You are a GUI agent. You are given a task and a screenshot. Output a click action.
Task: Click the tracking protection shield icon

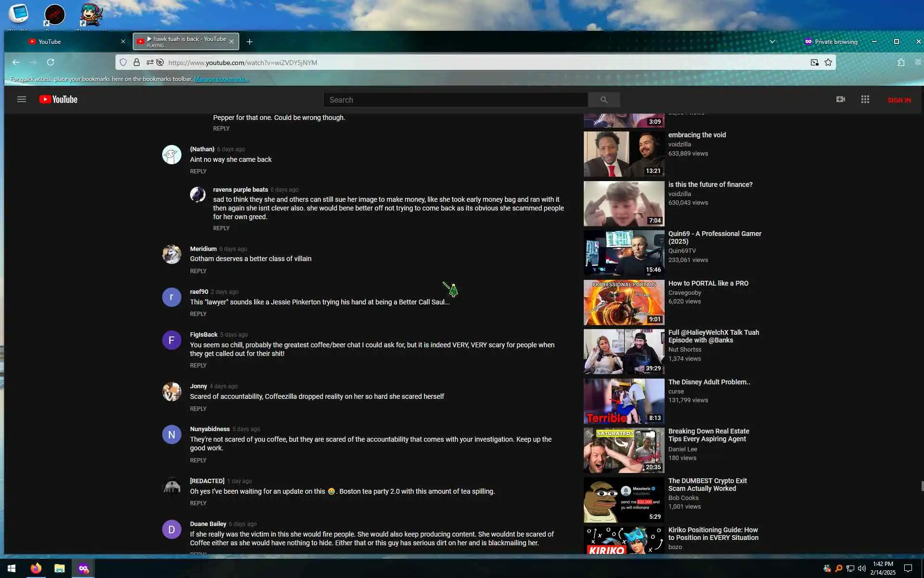(123, 63)
